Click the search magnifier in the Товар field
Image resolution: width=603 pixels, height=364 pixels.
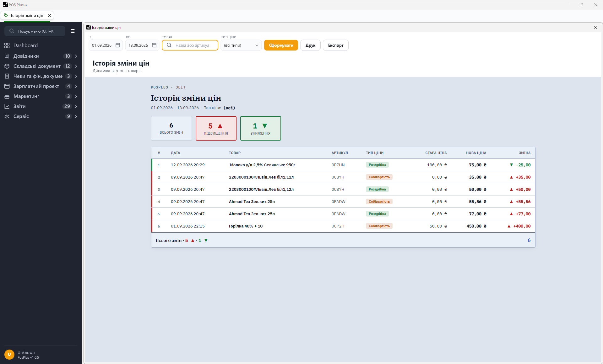coord(169,45)
